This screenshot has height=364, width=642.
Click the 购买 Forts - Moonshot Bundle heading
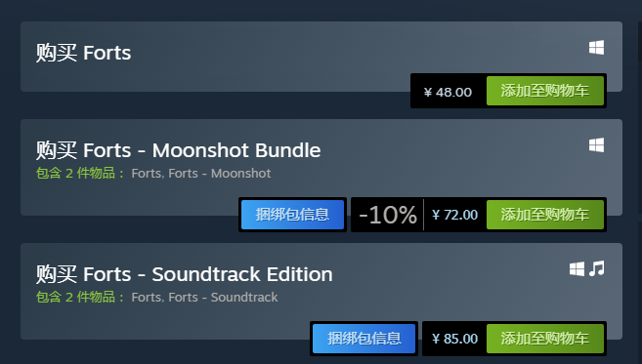coord(178,150)
